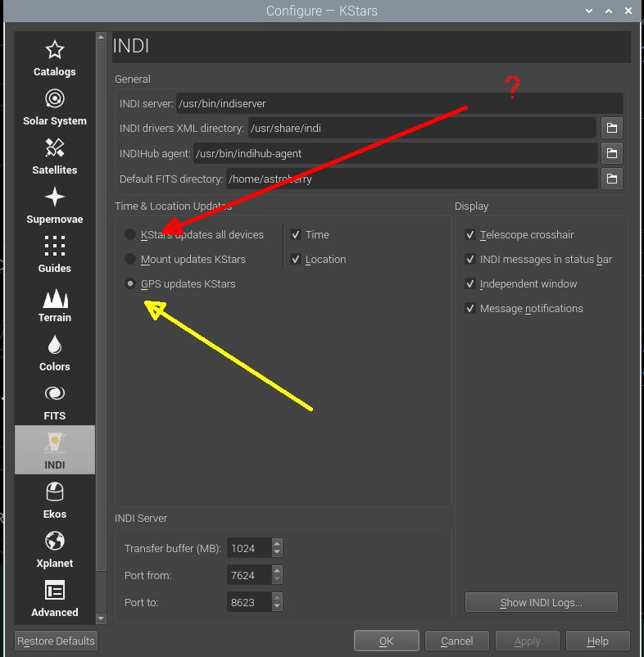Open Help for this dialog
Screen dimensions: 644x657
(597, 641)
